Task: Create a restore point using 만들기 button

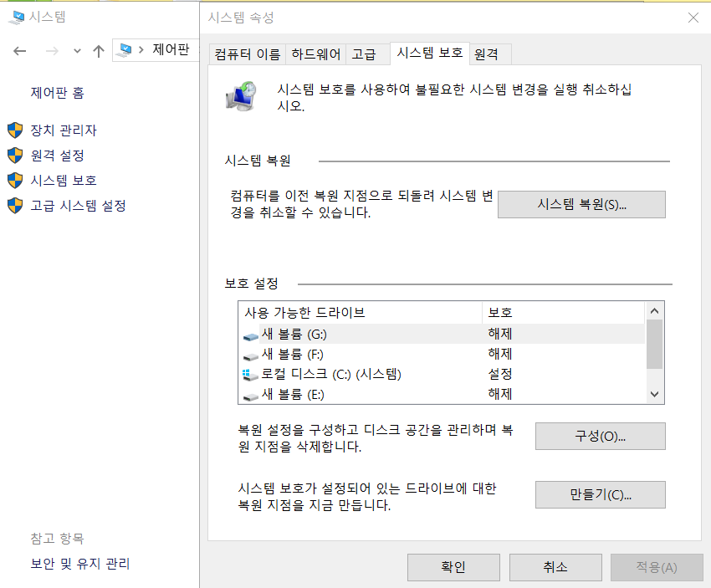Action: point(600,494)
